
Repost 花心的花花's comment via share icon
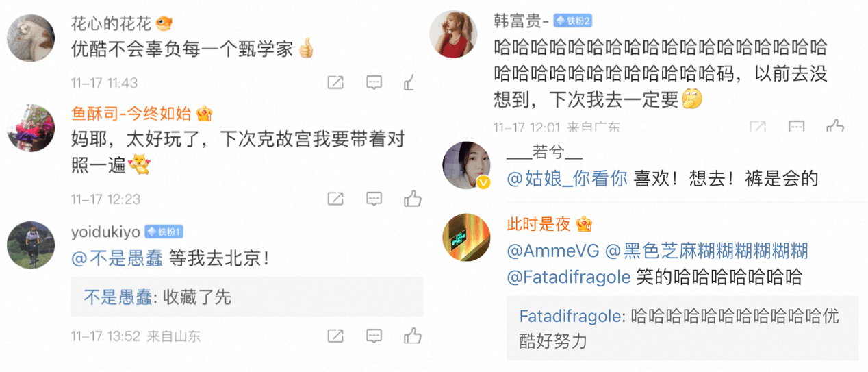[x=335, y=83]
